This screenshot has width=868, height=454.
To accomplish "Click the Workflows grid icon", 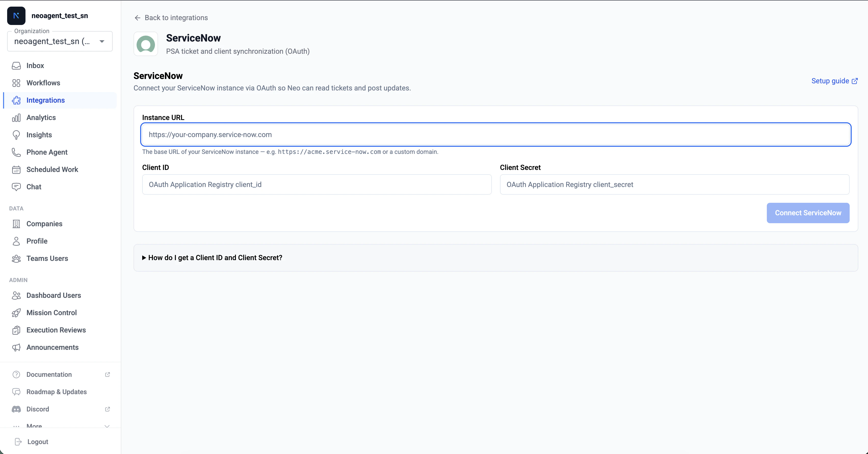I will (16, 83).
